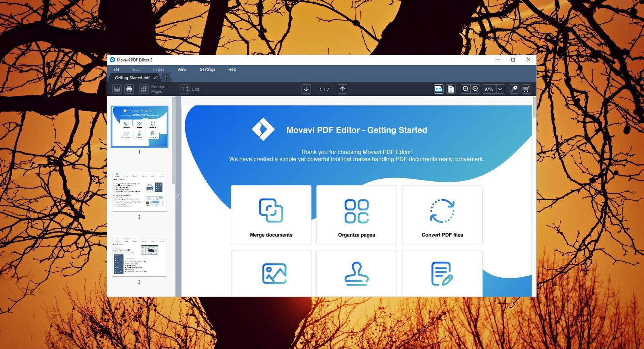Click the zoom in magnifier
The height and width of the screenshot is (349, 644).
(x=475, y=89)
